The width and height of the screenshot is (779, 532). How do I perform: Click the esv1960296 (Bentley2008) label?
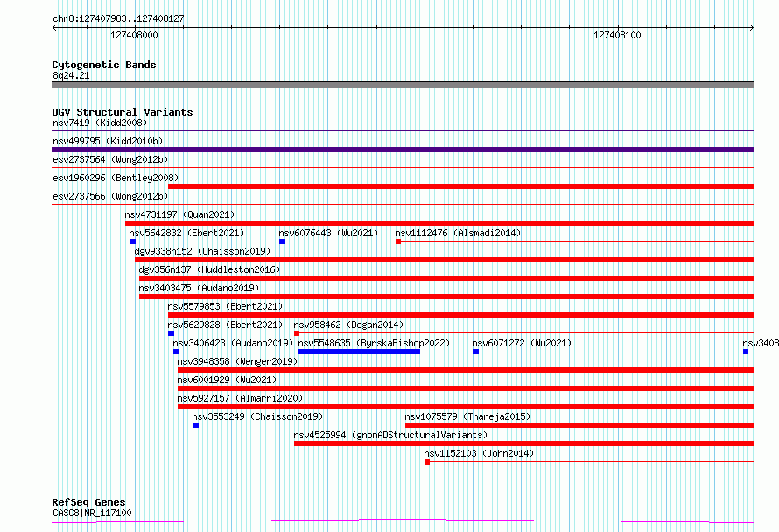point(116,178)
